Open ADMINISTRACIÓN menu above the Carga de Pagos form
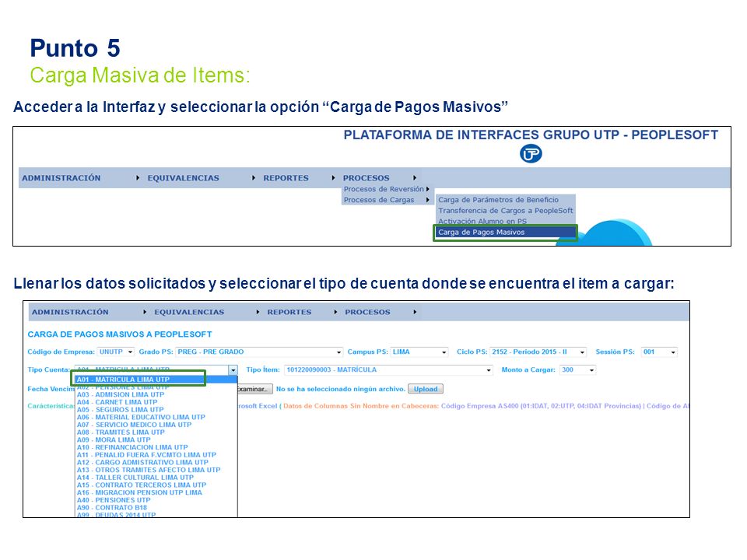 [70, 313]
